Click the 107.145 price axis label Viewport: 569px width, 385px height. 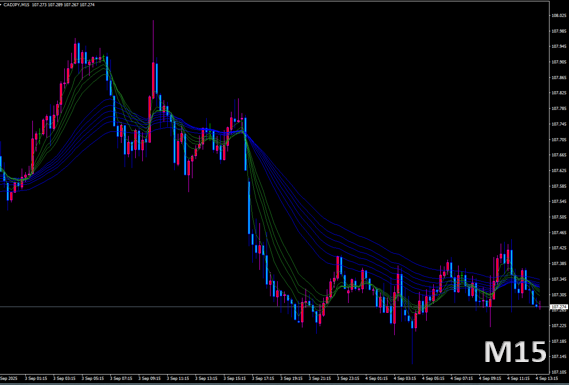[559, 357]
